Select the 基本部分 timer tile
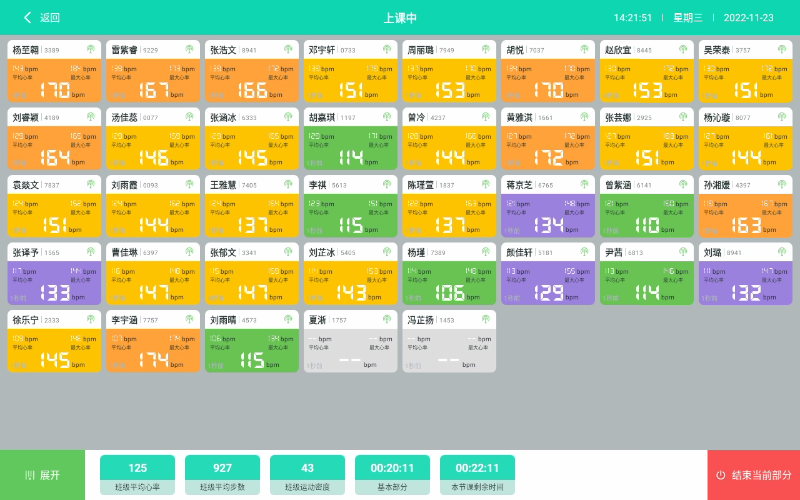 tap(392, 474)
